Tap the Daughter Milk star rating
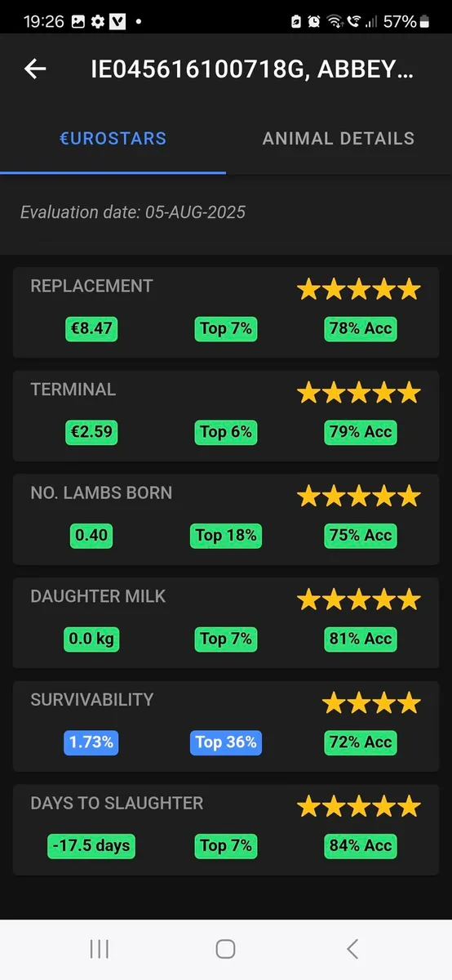Viewport: 452px width, 980px height. tap(359, 600)
